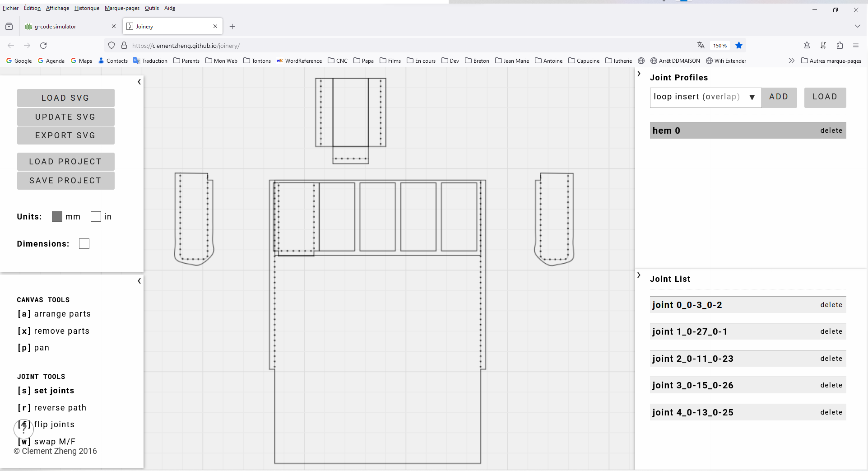Collapse the Joint List panel
868x471 pixels.
pyautogui.click(x=639, y=275)
